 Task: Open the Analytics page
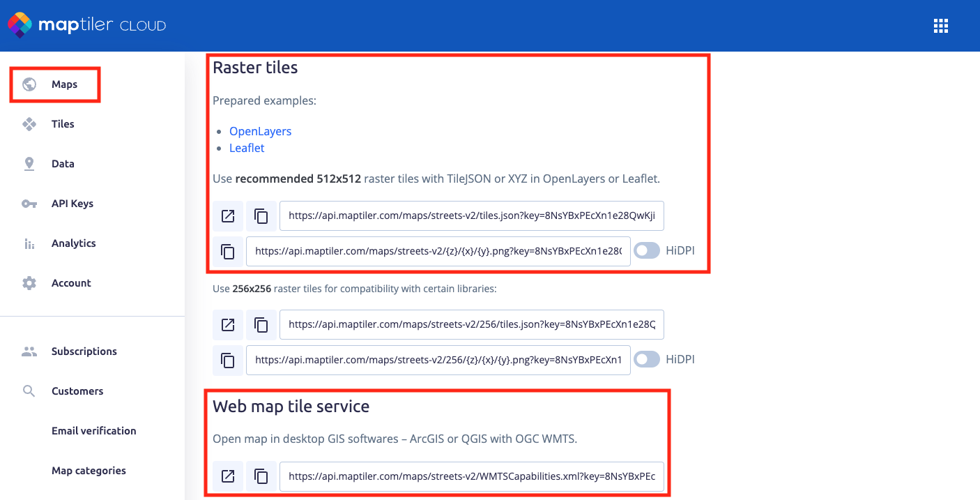(73, 243)
